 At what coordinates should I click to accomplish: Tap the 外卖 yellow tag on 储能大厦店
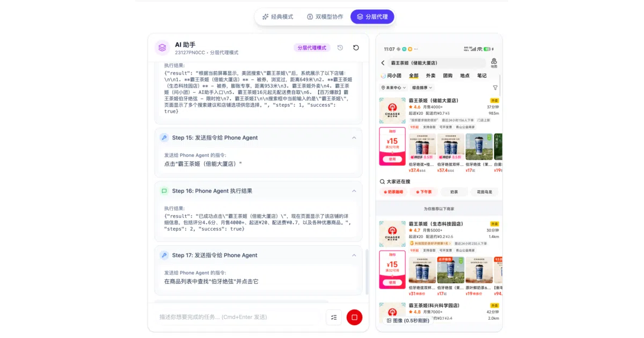494,100
